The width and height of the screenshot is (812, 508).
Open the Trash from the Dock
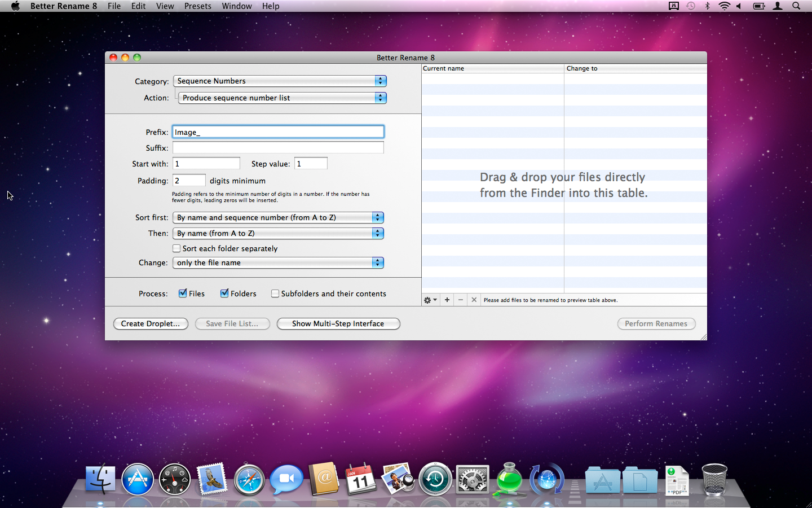(714, 479)
